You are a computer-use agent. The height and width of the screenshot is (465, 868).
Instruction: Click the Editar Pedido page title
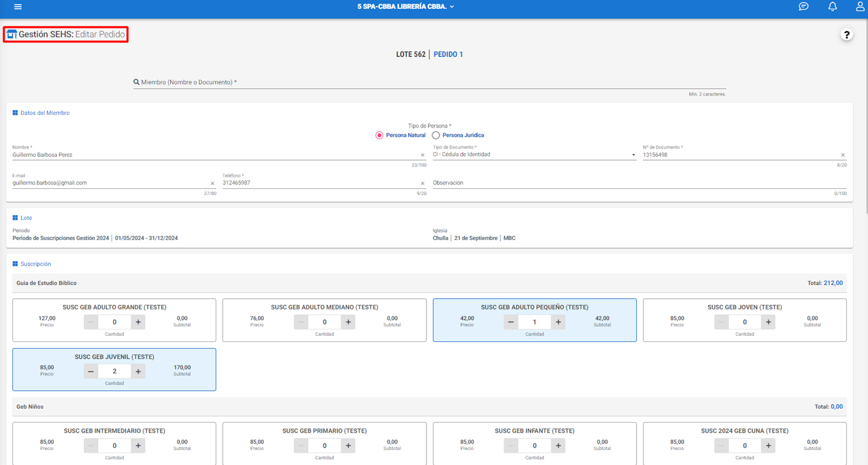pyautogui.click(x=100, y=34)
